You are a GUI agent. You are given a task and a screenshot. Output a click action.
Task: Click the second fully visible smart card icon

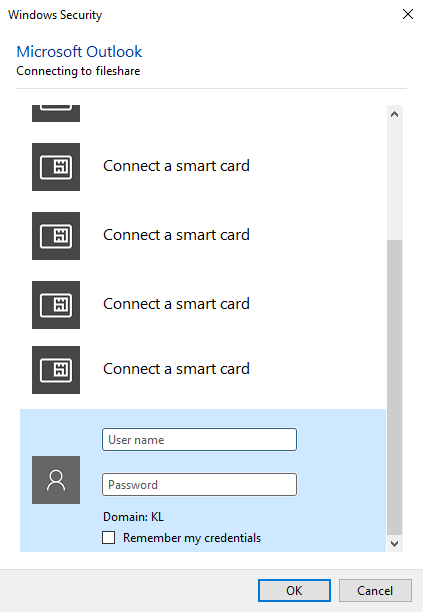pos(56,236)
